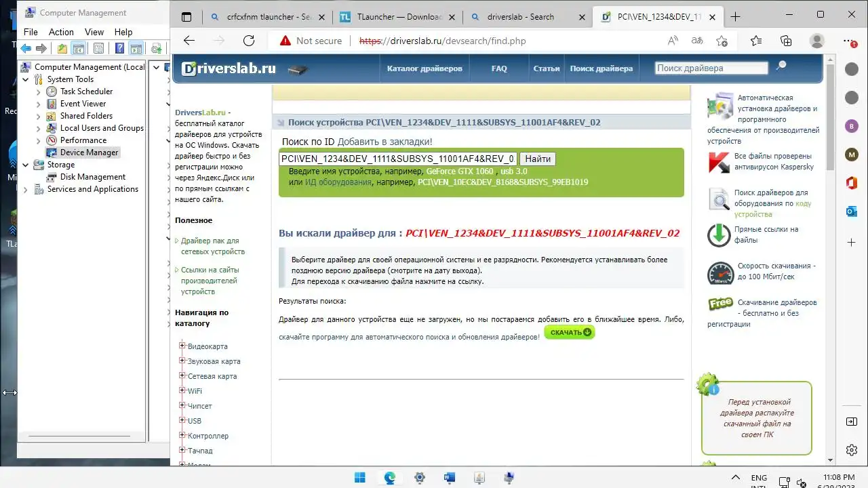The height and width of the screenshot is (488, 868).
Task: Click Help icon in Computer Management toolbar
Action: [x=119, y=48]
